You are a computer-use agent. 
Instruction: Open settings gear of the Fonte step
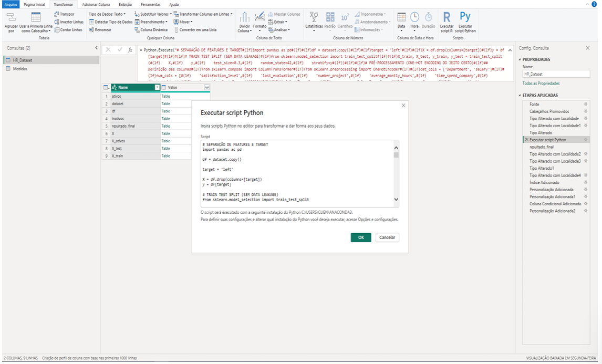click(586, 104)
